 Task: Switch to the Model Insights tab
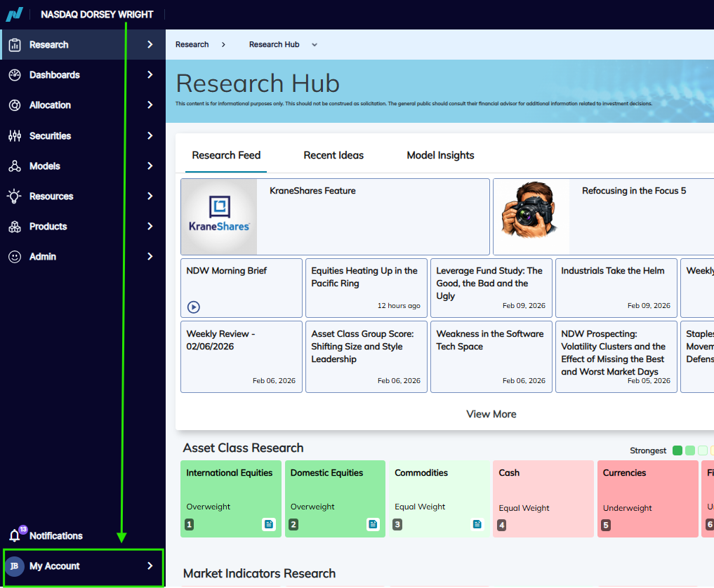click(x=440, y=155)
